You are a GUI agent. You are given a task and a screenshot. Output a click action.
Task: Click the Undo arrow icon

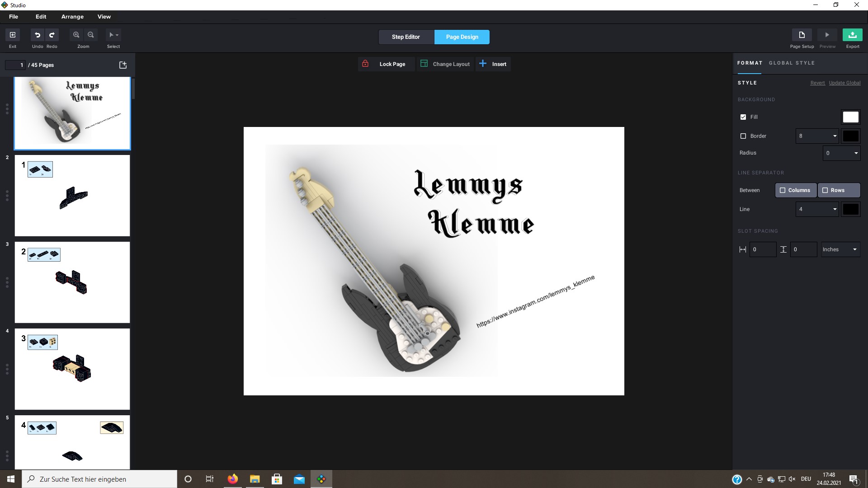pyautogui.click(x=38, y=35)
